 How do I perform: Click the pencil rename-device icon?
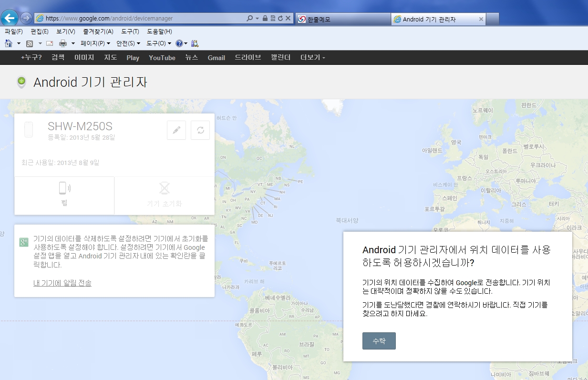[x=176, y=130]
